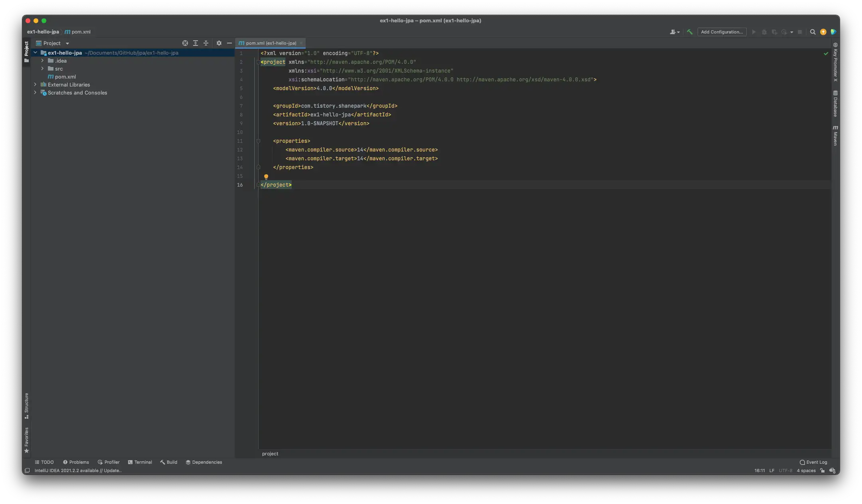Open Search Everywhere magnifier icon
The image size is (862, 504).
pos(813,32)
